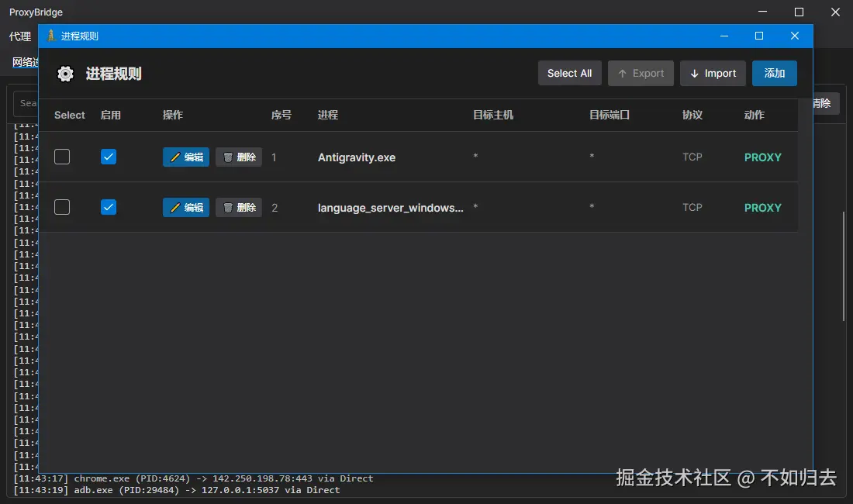Click PROXY action in language_server_windows row
853x504 pixels.
coord(763,208)
